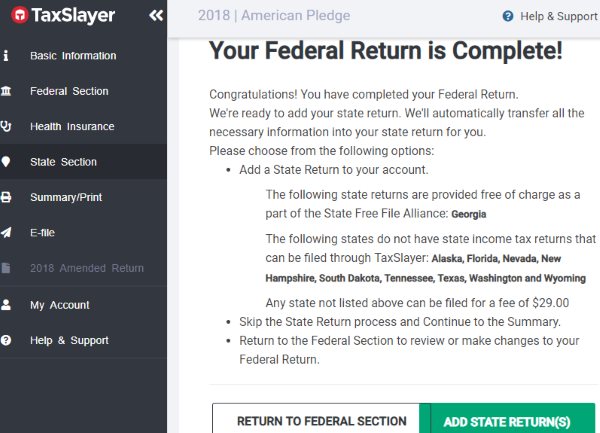Viewport: 600px width, 433px height.
Task: Open Basic Information menu item
Action: (x=73, y=56)
